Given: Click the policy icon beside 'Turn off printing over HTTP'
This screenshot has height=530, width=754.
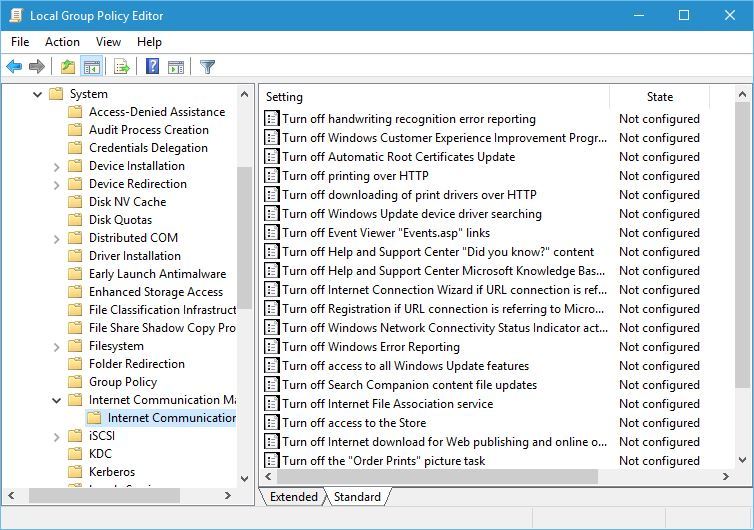Looking at the screenshot, I should (272, 176).
